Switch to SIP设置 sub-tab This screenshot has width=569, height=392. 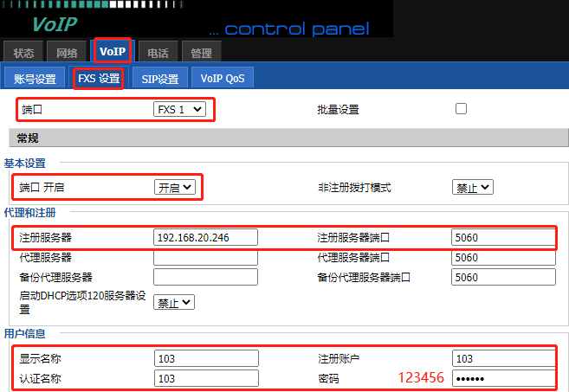point(160,79)
